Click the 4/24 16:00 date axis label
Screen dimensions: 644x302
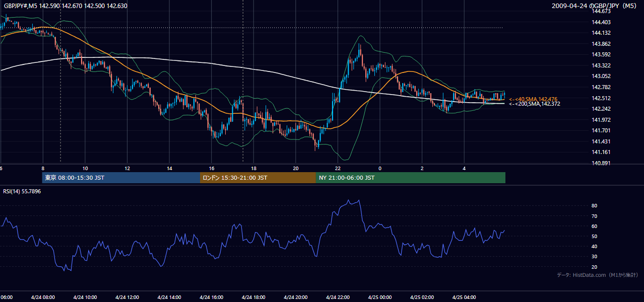pos(212,297)
